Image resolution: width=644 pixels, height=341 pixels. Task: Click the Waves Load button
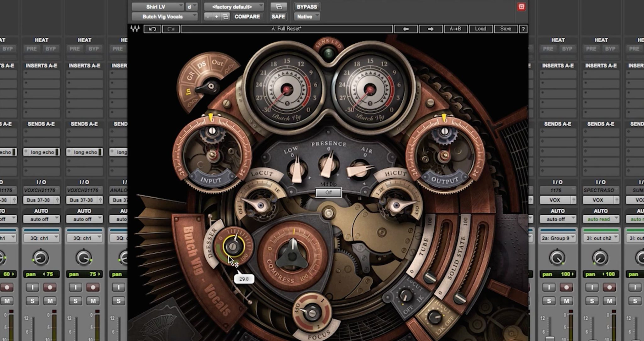click(x=480, y=29)
